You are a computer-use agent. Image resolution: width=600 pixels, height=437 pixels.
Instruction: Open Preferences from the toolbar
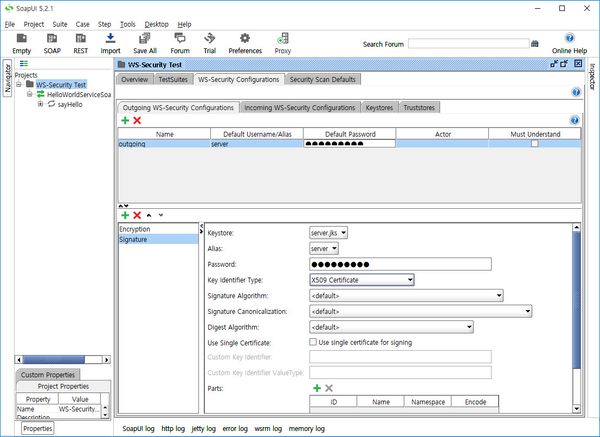[x=245, y=42]
